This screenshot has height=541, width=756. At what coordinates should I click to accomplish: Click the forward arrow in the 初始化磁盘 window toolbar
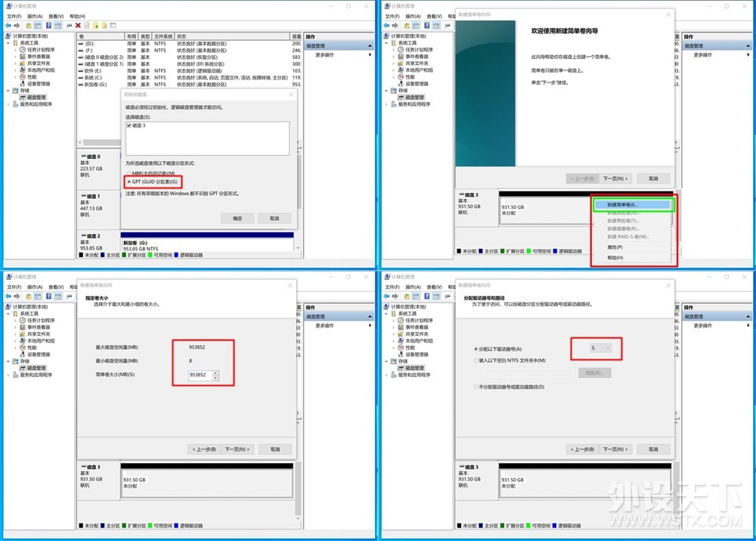tap(17, 26)
